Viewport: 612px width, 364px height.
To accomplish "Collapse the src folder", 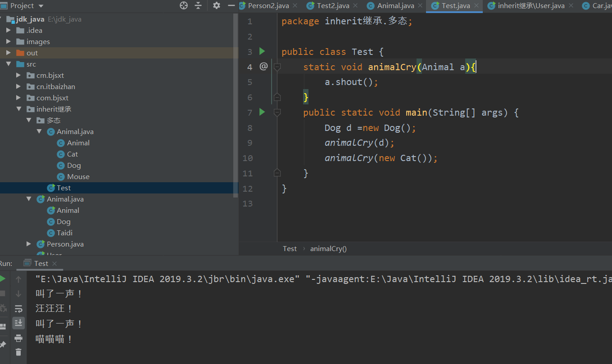I will tap(9, 64).
